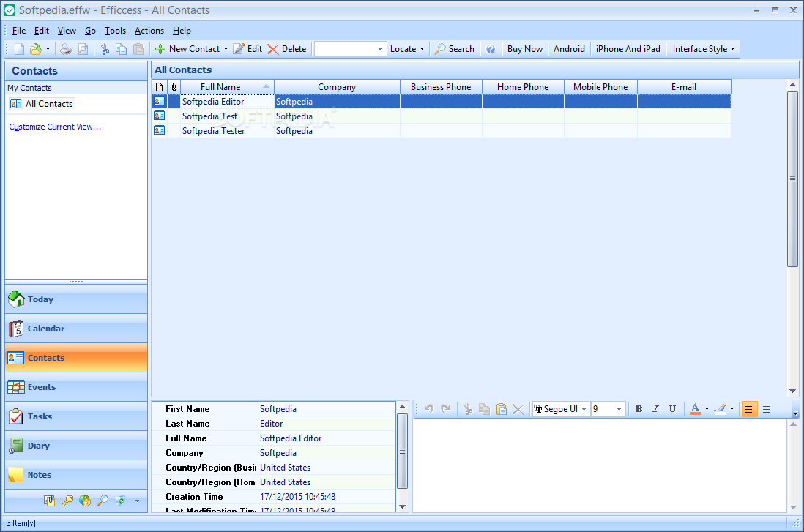The height and width of the screenshot is (532, 804).
Task: Click the Delete X icon in notes editor
Action: (x=518, y=410)
